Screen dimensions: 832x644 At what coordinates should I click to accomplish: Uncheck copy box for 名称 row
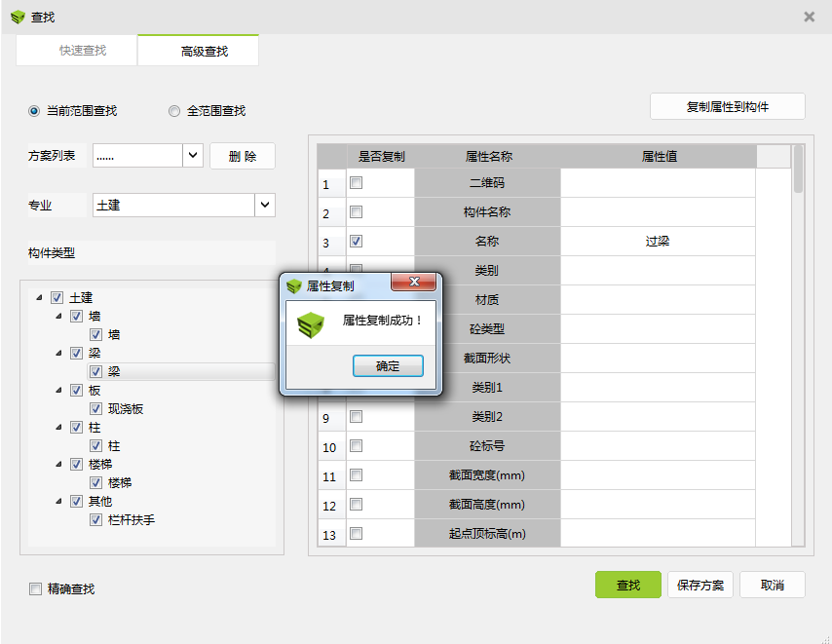[356, 242]
